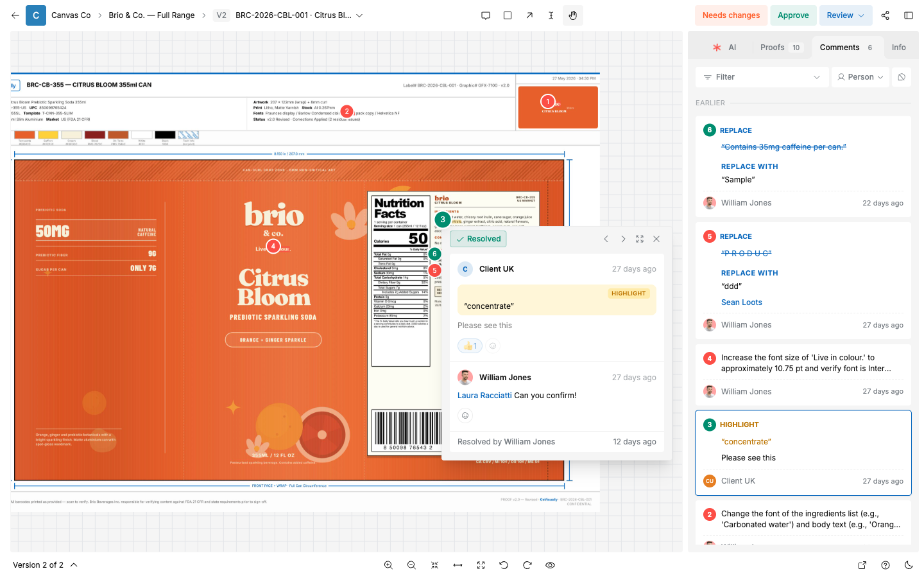Switch to the Proofs tab
Image resolution: width=924 pixels, height=578 pixels.
[780, 48]
